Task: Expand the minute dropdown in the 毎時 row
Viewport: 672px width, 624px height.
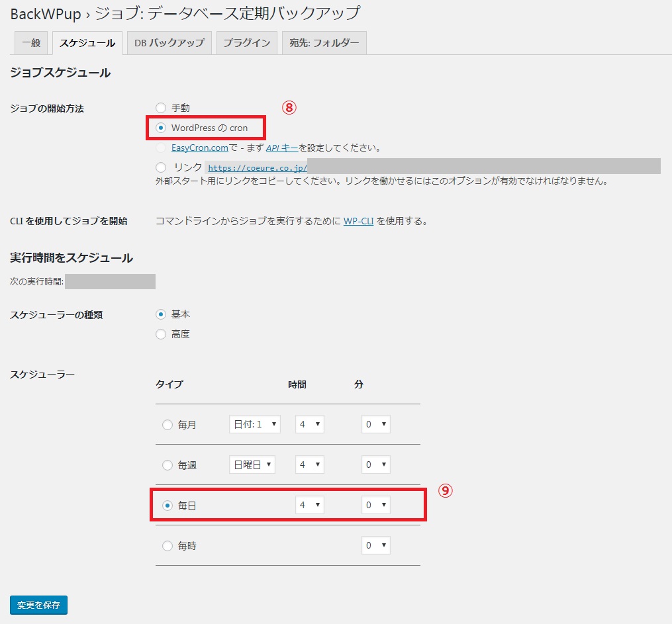Action: [x=375, y=546]
